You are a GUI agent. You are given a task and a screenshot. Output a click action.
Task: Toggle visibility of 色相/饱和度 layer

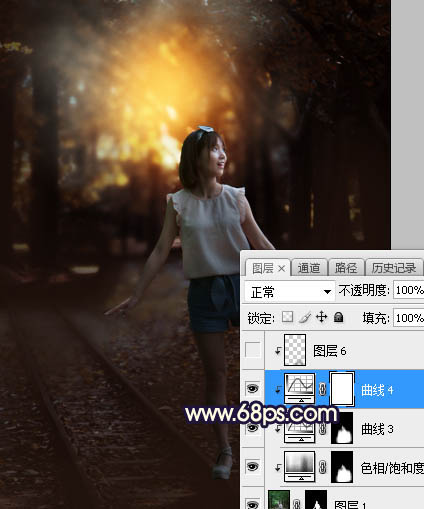[252, 467]
